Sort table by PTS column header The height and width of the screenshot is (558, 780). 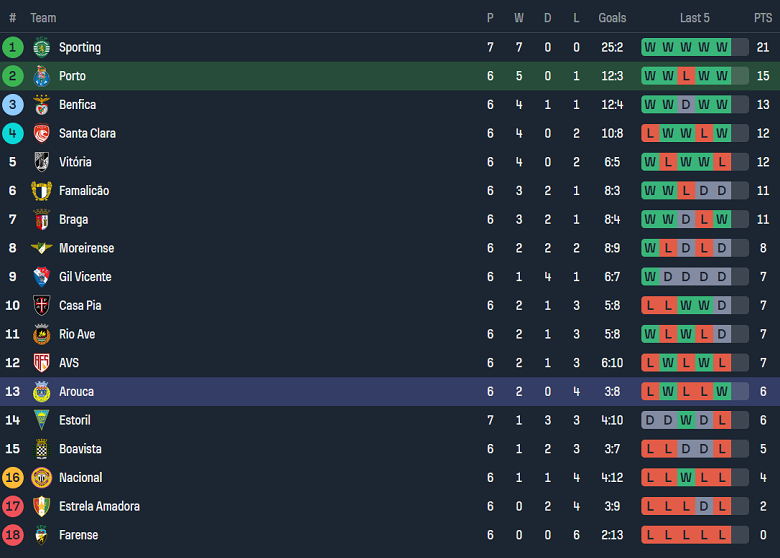pyautogui.click(x=763, y=18)
